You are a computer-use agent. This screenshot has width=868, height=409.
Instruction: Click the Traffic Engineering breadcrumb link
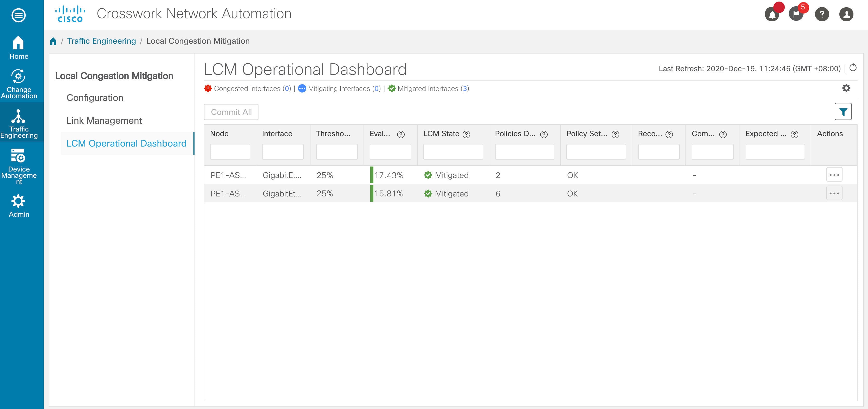tap(101, 41)
